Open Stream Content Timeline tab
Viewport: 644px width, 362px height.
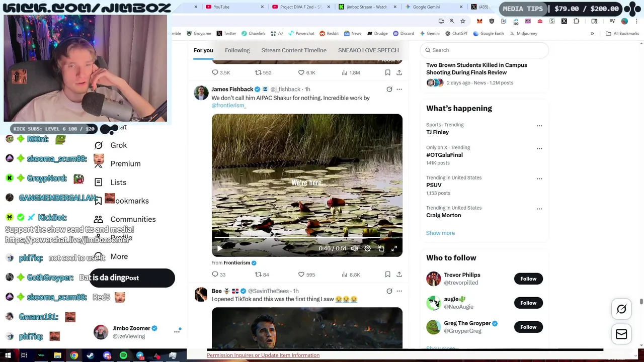click(294, 50)
